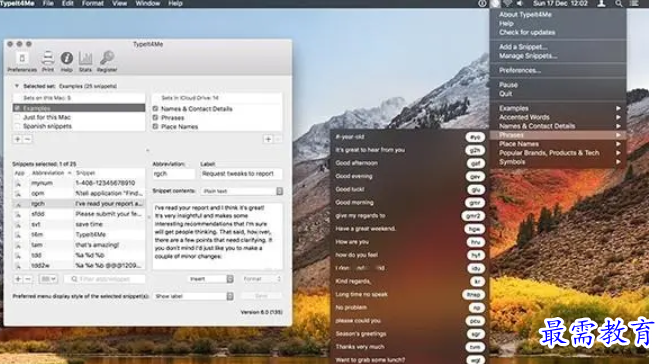Choose Pause in the TypeIt4Me menu
663x364 pixels.
[x=508, y=85]
